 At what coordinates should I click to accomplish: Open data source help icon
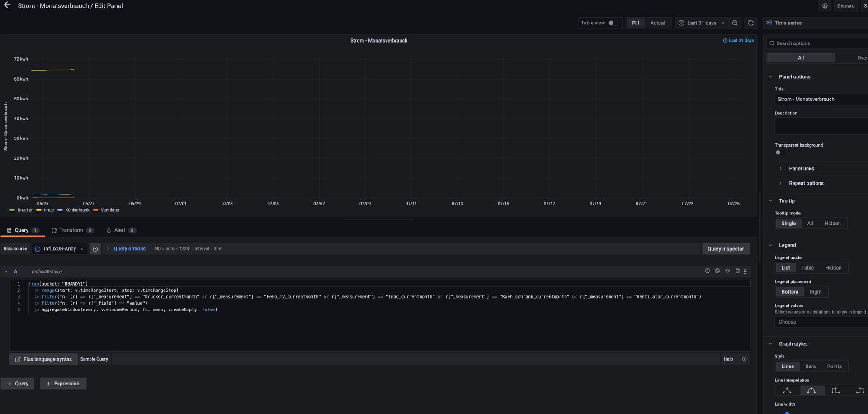pyautogui.click(x=95, y=249)
